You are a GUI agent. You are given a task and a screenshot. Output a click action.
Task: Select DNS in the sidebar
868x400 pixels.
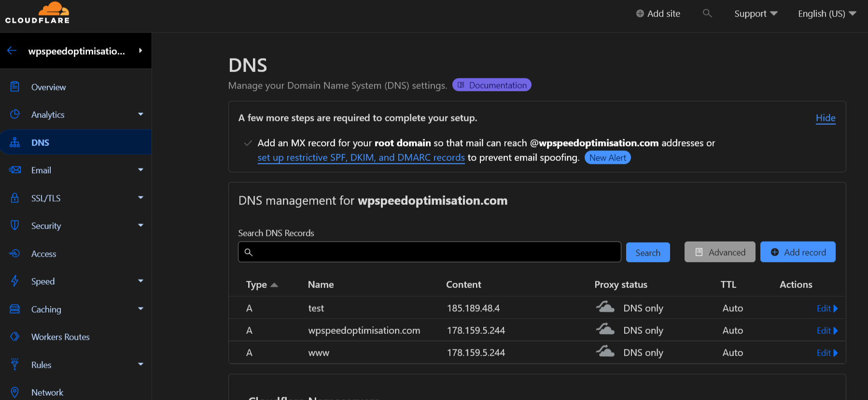pos(76,143)
